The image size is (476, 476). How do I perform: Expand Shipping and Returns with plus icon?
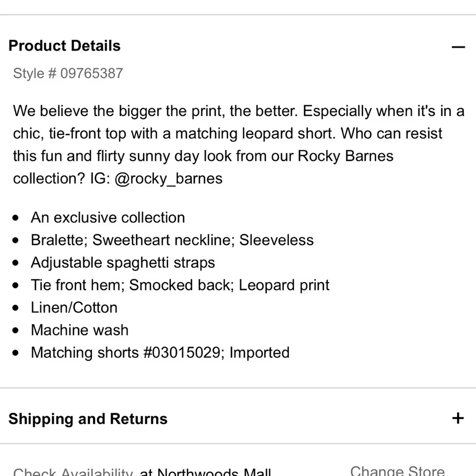(458, 418)
